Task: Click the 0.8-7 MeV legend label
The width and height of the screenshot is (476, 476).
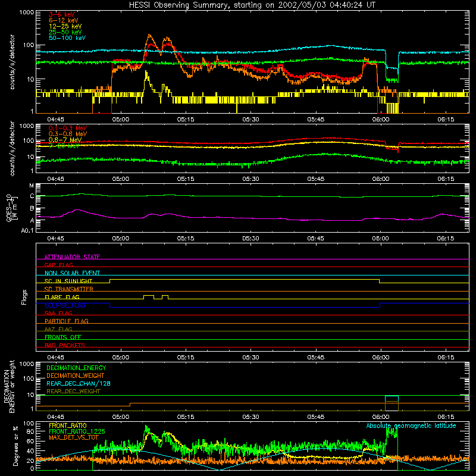Action: click(x=65, y=140)
